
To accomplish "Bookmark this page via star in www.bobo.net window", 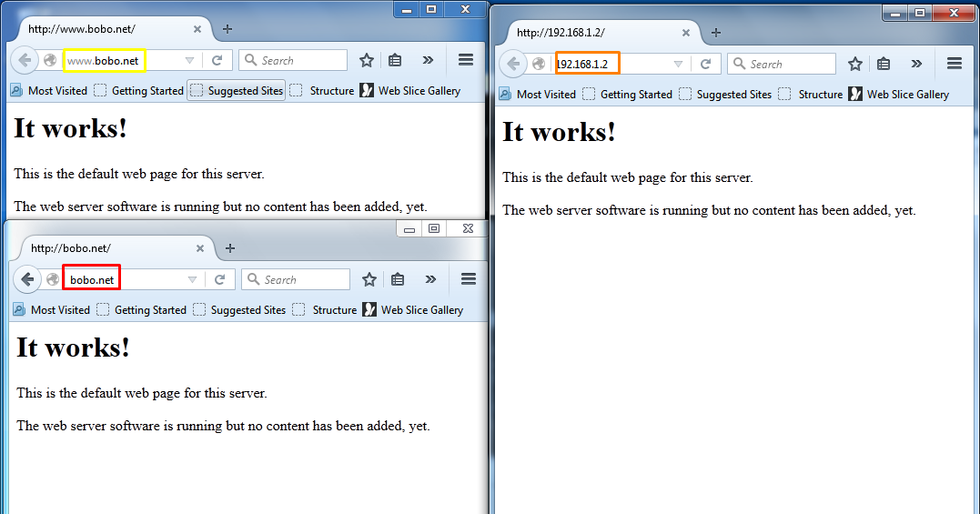I will tap(367, 60).
